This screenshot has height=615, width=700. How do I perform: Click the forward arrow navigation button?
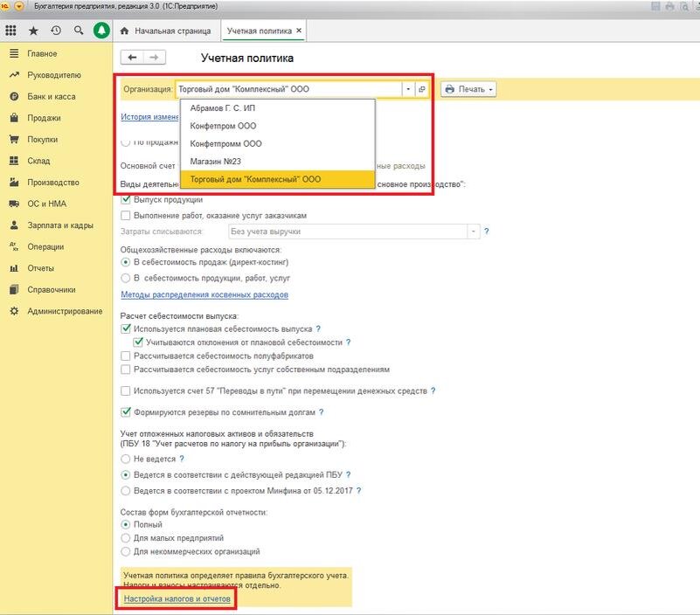click(x=155, y=57)
